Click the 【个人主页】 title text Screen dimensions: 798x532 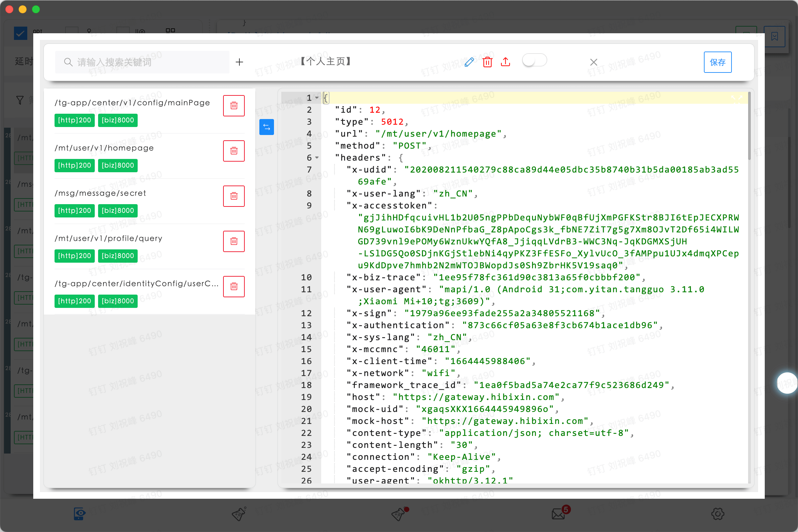pyautogui.click(x=326, y=62)
